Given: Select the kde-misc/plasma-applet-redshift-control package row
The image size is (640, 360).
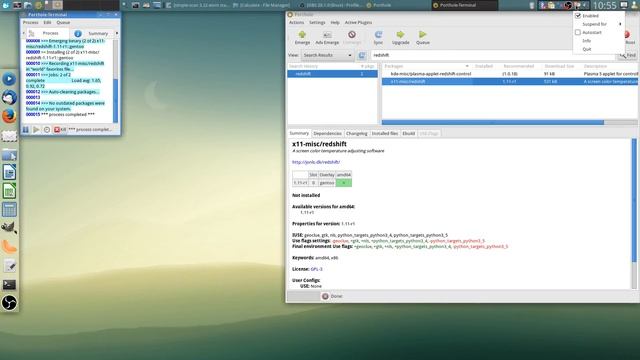Looking at the screenshot, I should [510, 74].
